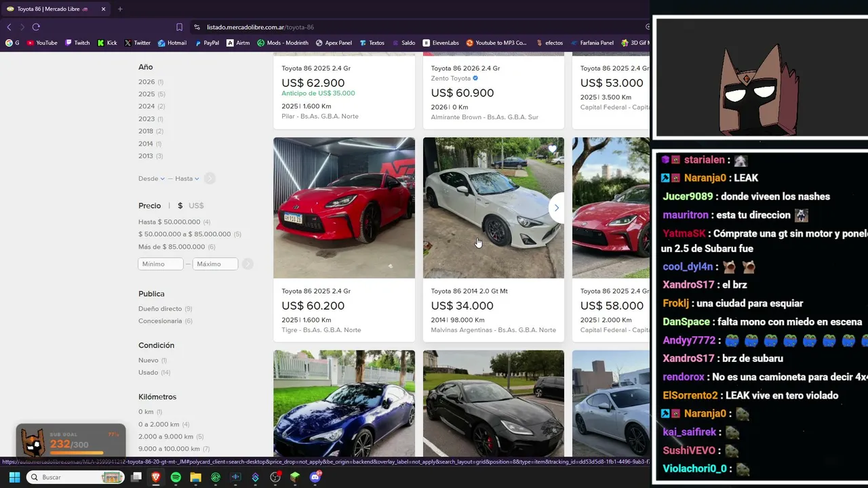868x488 pixels.
Task: Click the address bar URL
Action: point(260,27)
